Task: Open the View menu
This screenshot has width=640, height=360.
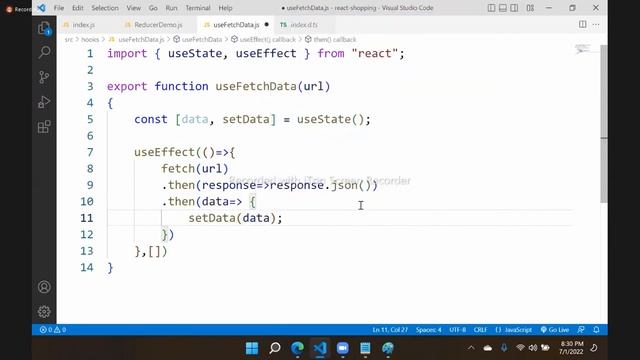Action: click(x=133, y=8)
